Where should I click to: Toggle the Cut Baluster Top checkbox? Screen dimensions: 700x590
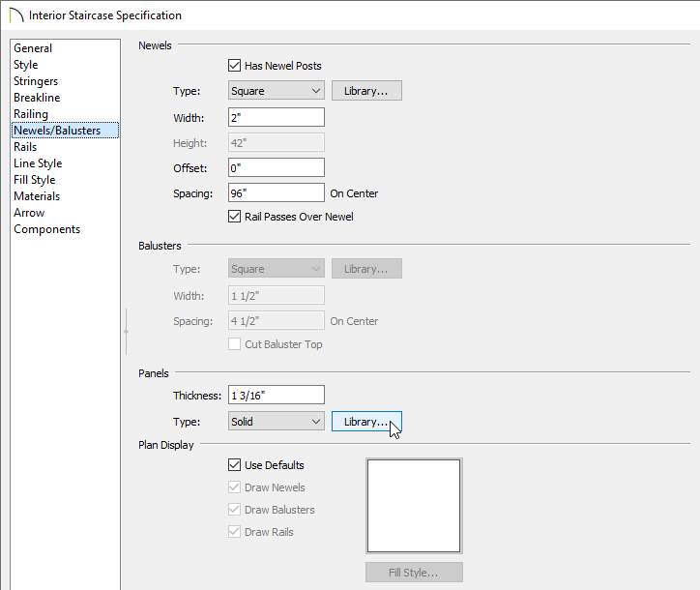[234, 344]
